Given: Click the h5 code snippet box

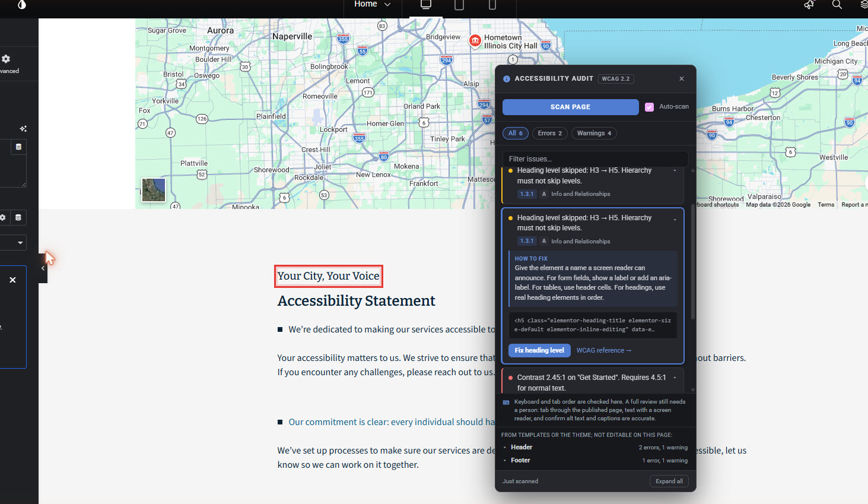Looking at the screenshot, I should click(x=593, y=325).
